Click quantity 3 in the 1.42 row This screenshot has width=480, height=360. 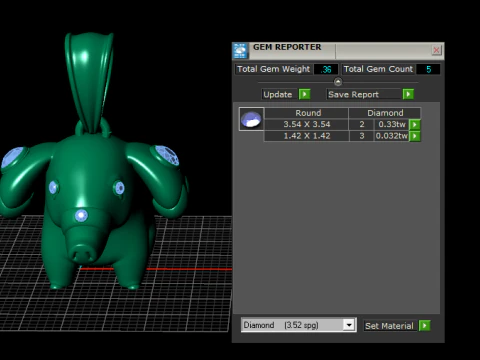(x=362, y=136)
